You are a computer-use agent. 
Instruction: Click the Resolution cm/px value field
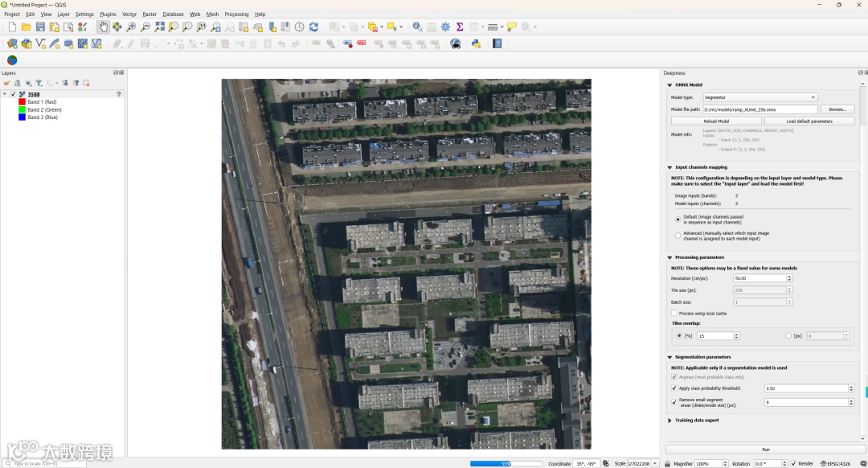pyautogui.click(x=763, y=278)
